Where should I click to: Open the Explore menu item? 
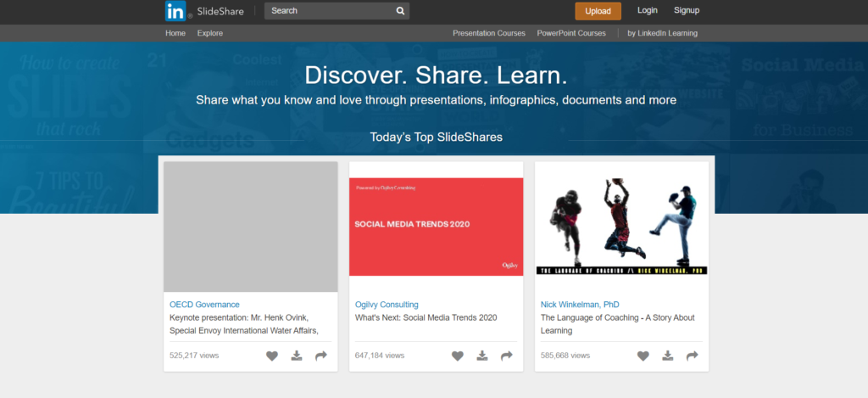210,33
